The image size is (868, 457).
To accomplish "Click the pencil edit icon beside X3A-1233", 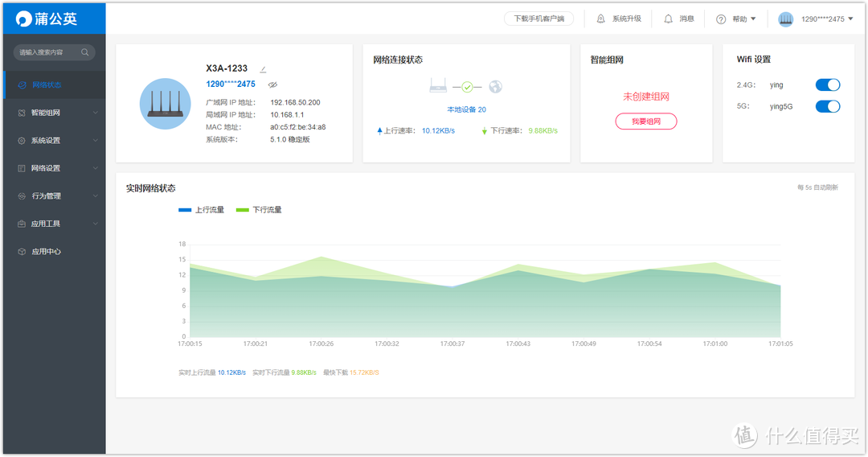I will [263, 69].
